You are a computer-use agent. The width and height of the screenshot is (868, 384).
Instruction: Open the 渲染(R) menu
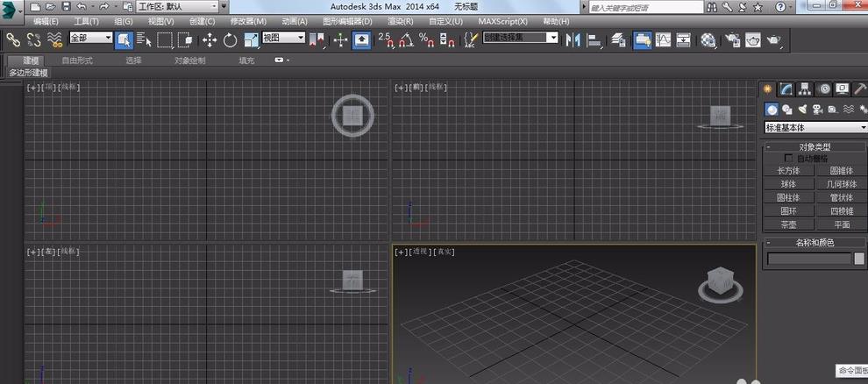point(400,22)
